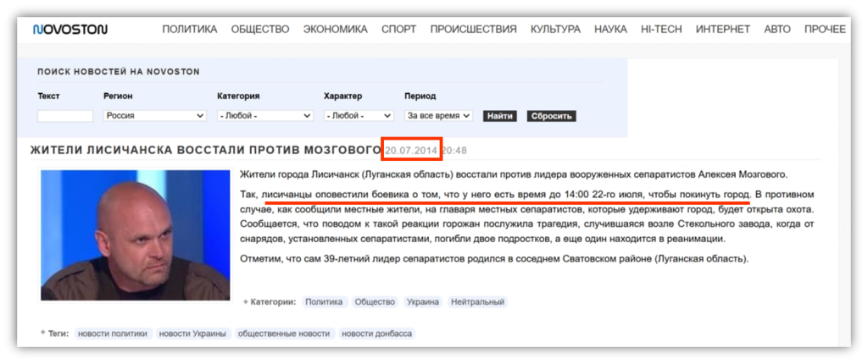
Task: Select the Нейтральный category tag
Action: click(477, 302)
